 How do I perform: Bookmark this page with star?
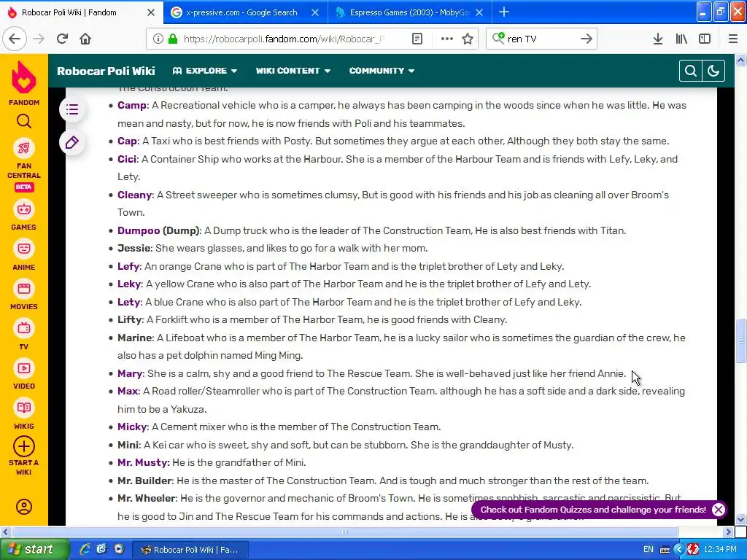point(468,39)
